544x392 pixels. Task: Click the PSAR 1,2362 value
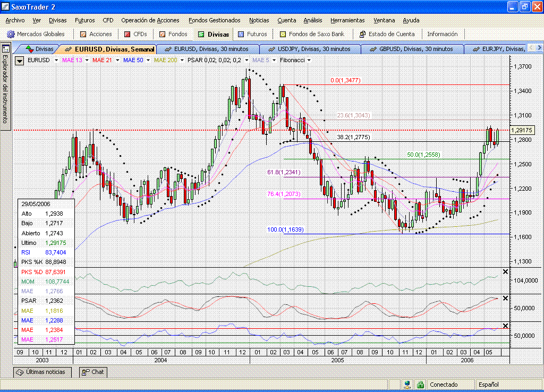54,301
